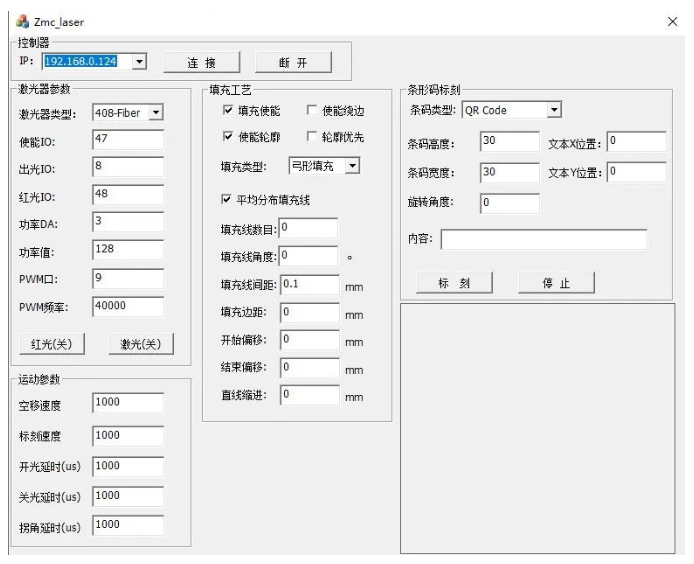This screenshot has width=694, height=564.
Task: Click the 使能IO field showing 47
Action: (128, 139)
